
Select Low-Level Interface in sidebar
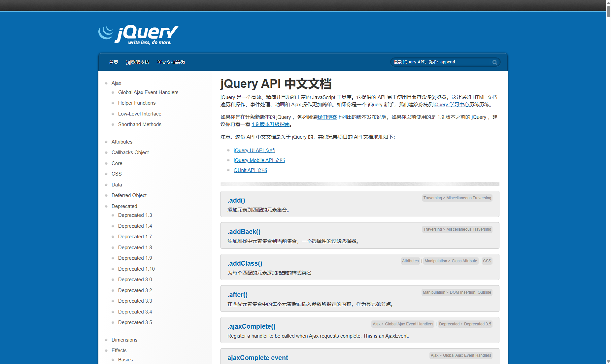click(140, 114)
